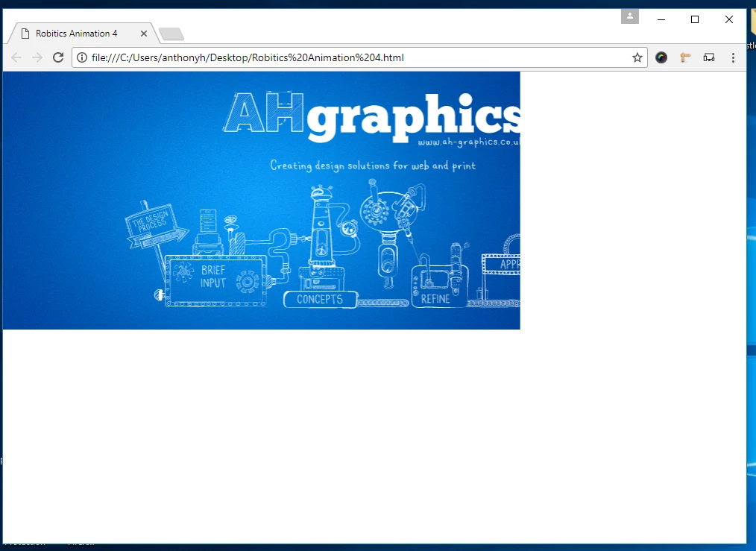
Task: Click the address bar URL field
Action: click(x=359, y=57)
